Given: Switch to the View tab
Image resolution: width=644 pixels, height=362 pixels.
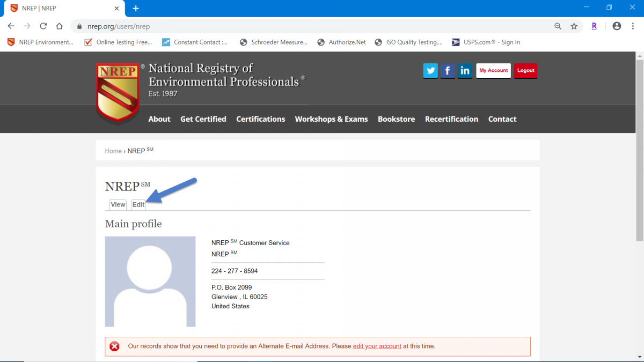Looking at the screenshot, I should [x=118, y=204].
